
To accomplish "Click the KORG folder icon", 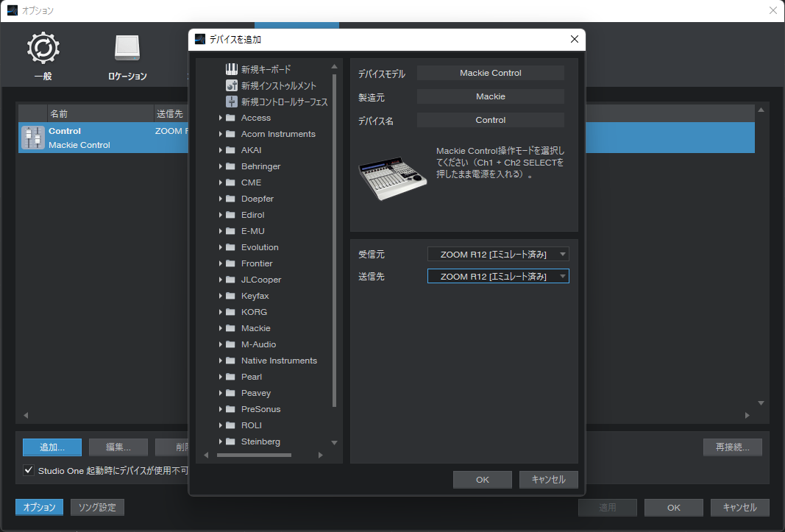I will tap(230, 312).
